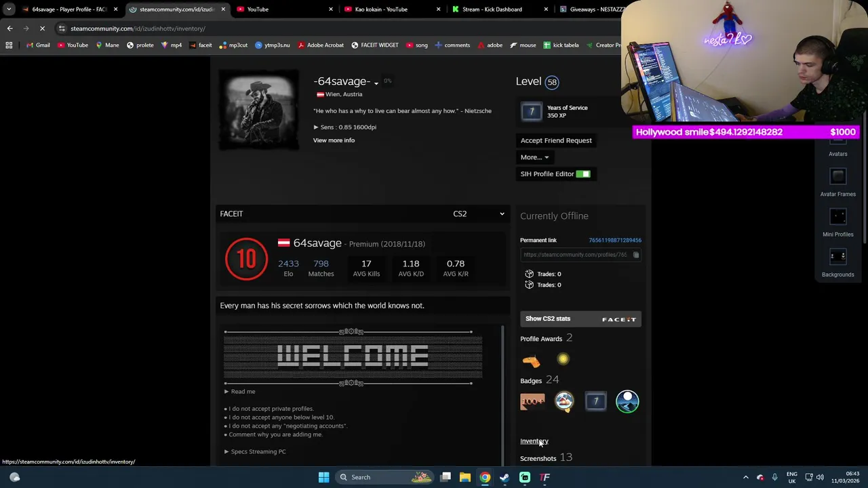The height and width of the screenshot is (488, 868).
Task: Open the moon landscape badge
Action: [627, 402]
